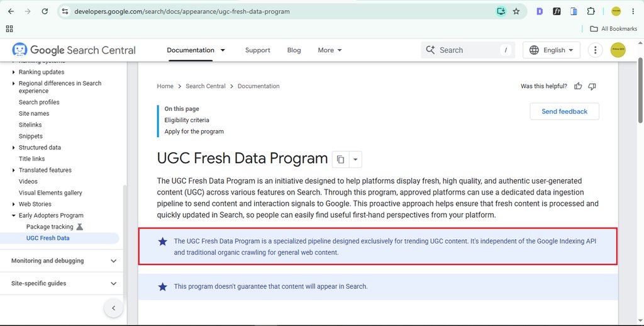
Task: Open Snippets in the sidebar
Action: point(30,136)
